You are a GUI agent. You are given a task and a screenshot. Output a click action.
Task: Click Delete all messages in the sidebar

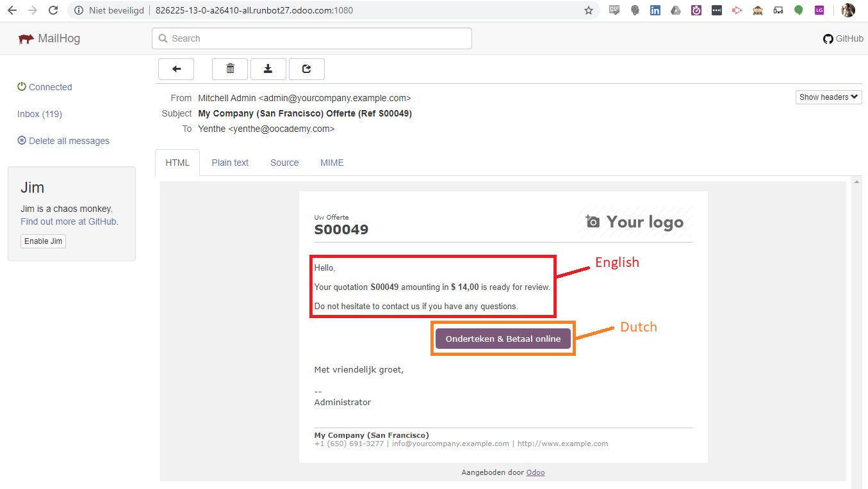pos(63,140)
